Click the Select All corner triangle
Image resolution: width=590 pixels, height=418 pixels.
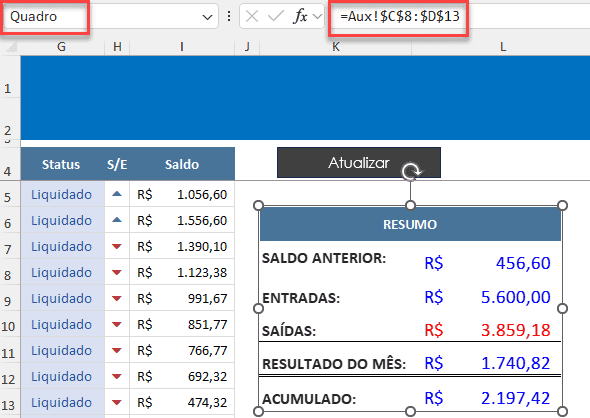(x=11, y=47)
